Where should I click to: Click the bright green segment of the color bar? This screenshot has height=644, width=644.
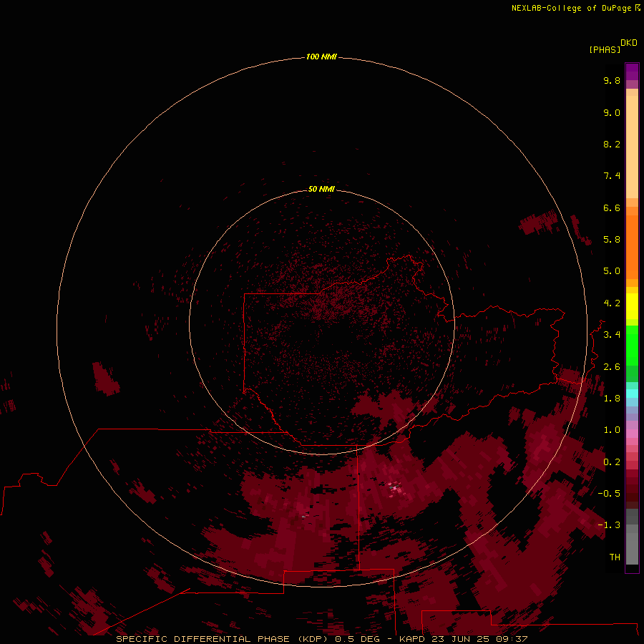point(632,345)
